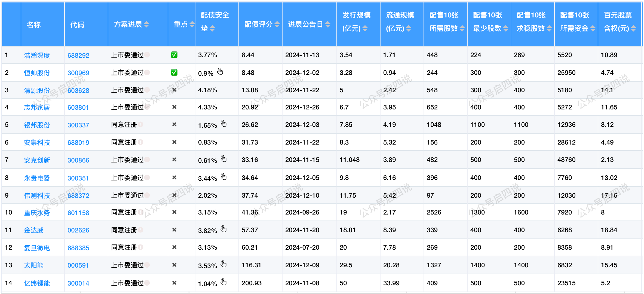Viewport: 644px width, 294px height.
Task: Click the X mark in 清源股份 row
Action: tap(174, 90)
